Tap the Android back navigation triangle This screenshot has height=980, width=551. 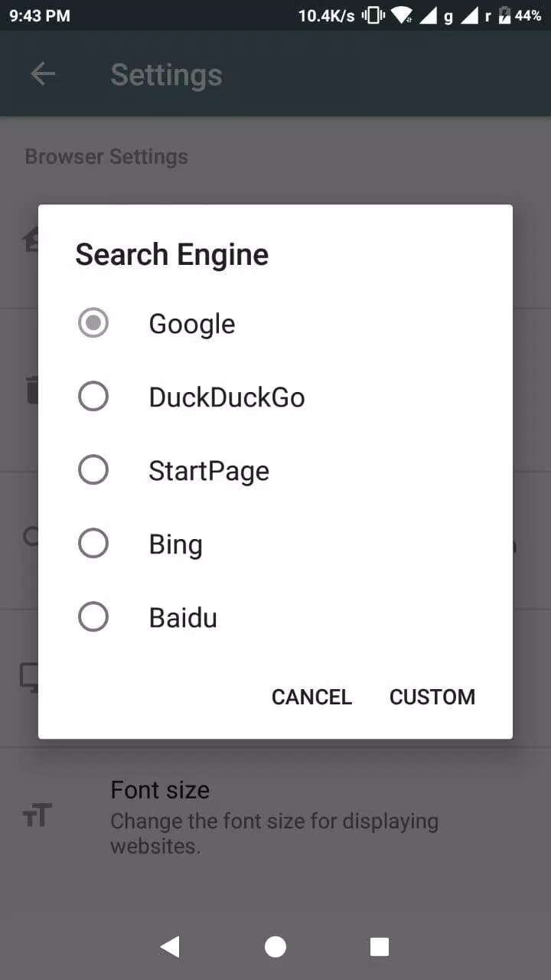pos(170,947)
